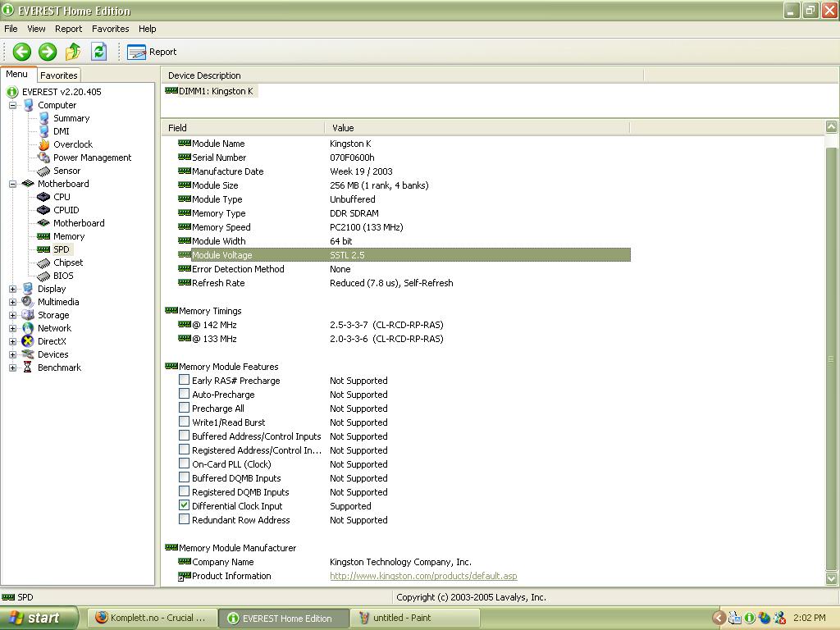Image resolution: width=840 pixels, height=630 pixels.
Task: Open the DMI tree entry
Action: [61, 131]
